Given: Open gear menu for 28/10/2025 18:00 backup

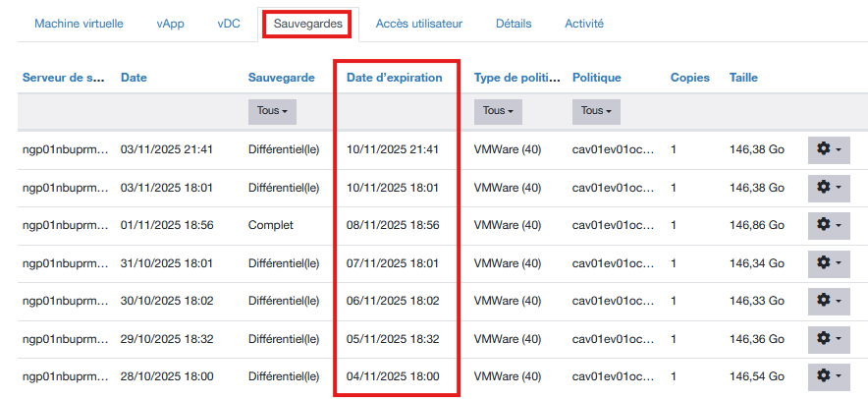Looking at the screenshot, I should pos(829,376).
